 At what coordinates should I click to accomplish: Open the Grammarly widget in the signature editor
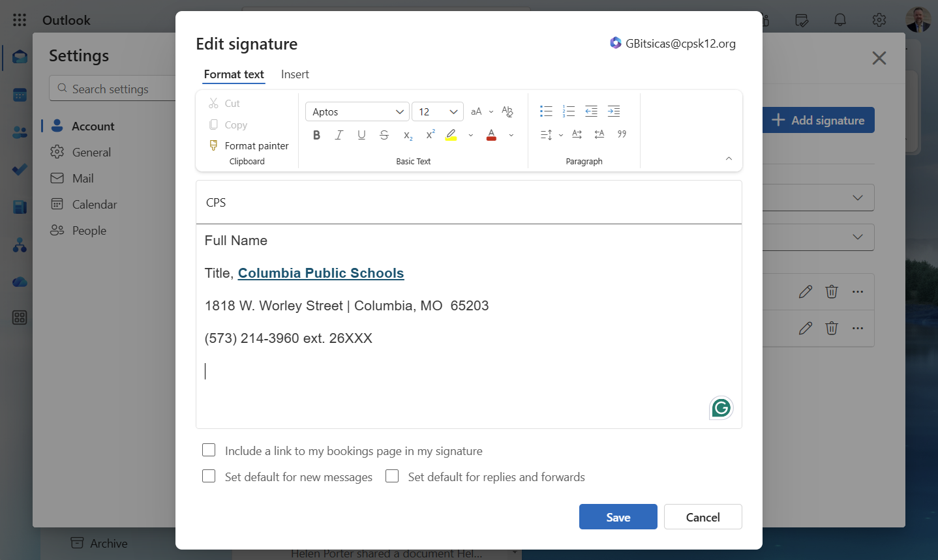(721, 408)
